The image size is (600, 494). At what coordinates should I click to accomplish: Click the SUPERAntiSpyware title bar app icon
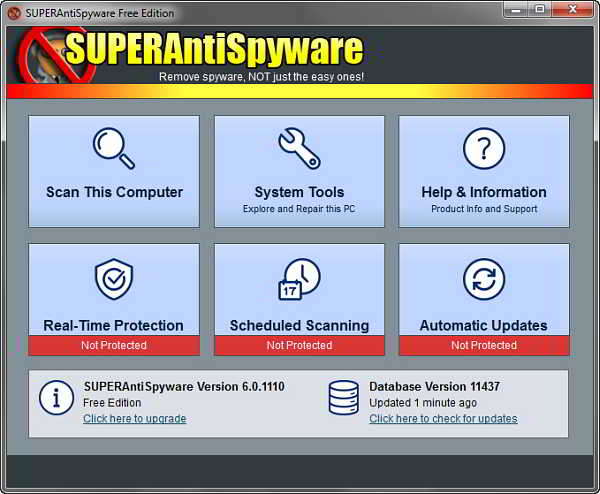pyautogui.click(x=14, y=13)
